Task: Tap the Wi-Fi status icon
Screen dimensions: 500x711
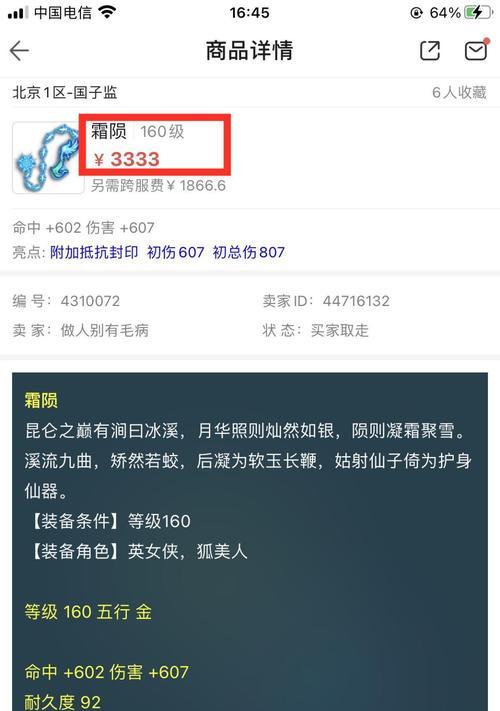Action: coord(107,13)
